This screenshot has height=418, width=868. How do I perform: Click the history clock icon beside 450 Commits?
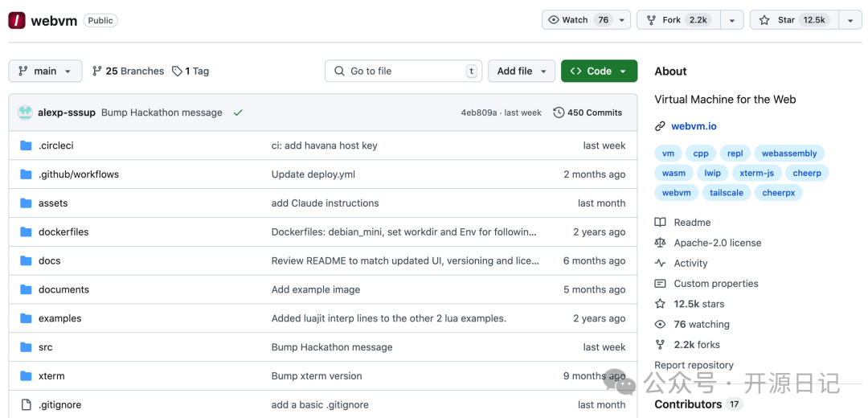559,113
